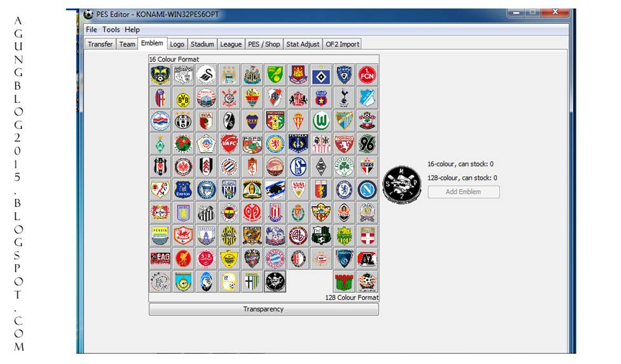Choose the River Plate emblem

[275, 98]
